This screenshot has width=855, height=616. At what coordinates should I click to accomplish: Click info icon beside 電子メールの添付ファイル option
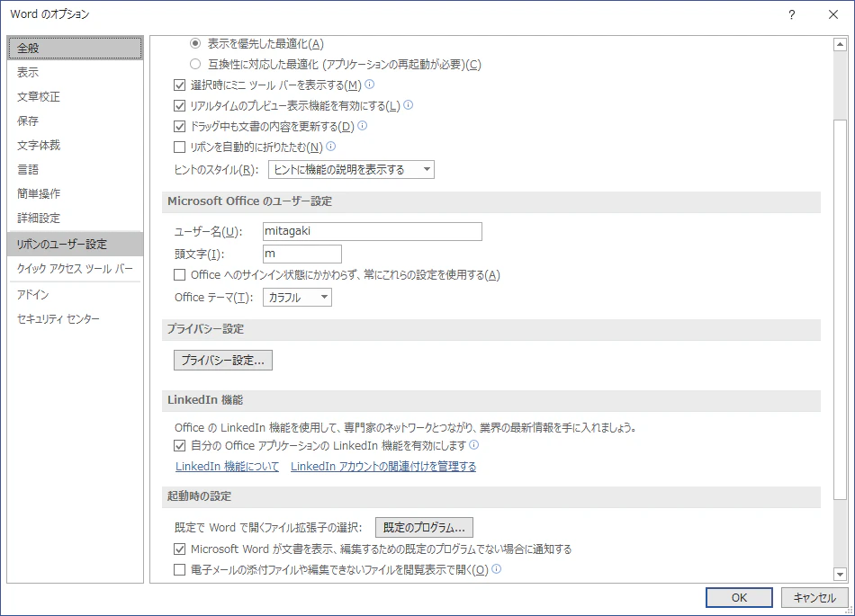click(496, 569)
